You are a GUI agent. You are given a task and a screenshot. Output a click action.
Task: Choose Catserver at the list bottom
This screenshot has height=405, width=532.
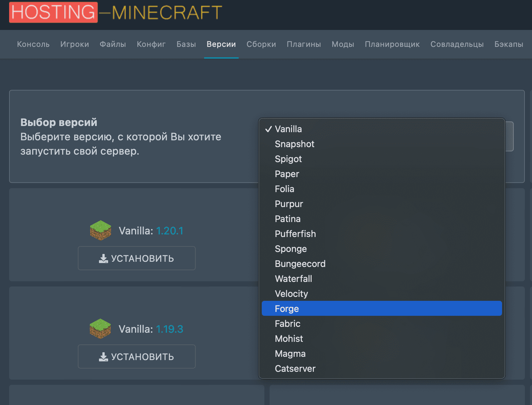pyautogui.click(x=382, y=369)
